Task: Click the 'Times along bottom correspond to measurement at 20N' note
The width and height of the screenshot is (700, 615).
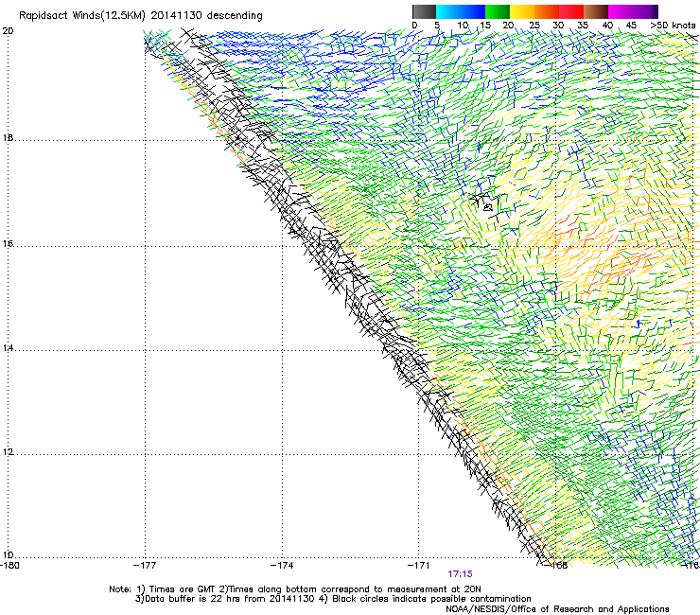Action: [x=355, y=589]
